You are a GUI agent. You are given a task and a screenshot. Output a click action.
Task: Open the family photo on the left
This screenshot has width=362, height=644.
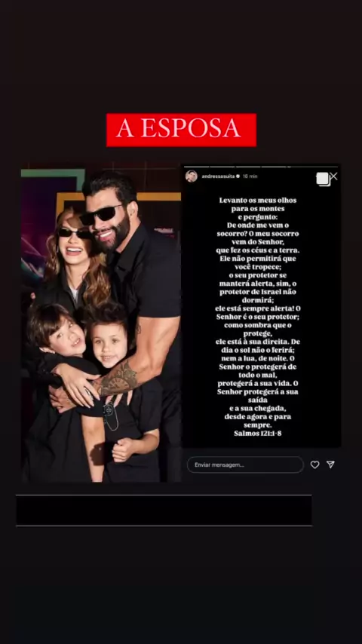coord(101,324)
